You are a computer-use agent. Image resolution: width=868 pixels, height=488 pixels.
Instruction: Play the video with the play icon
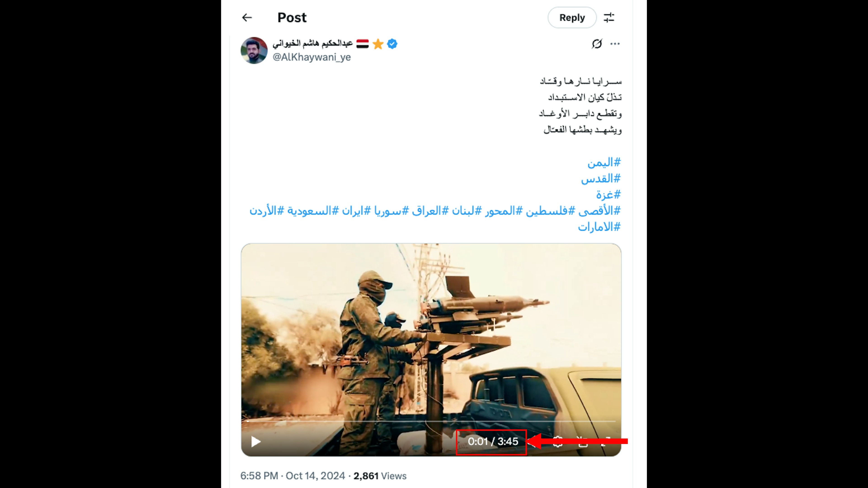(256, 441)
